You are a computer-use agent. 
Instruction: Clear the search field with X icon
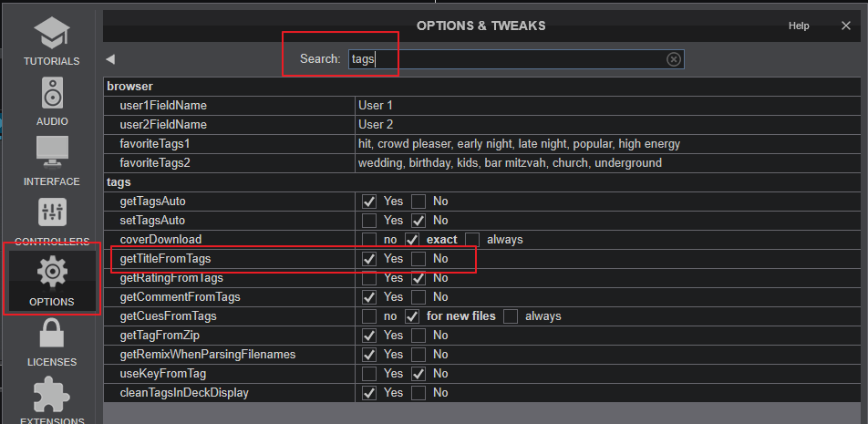point(673,59)
